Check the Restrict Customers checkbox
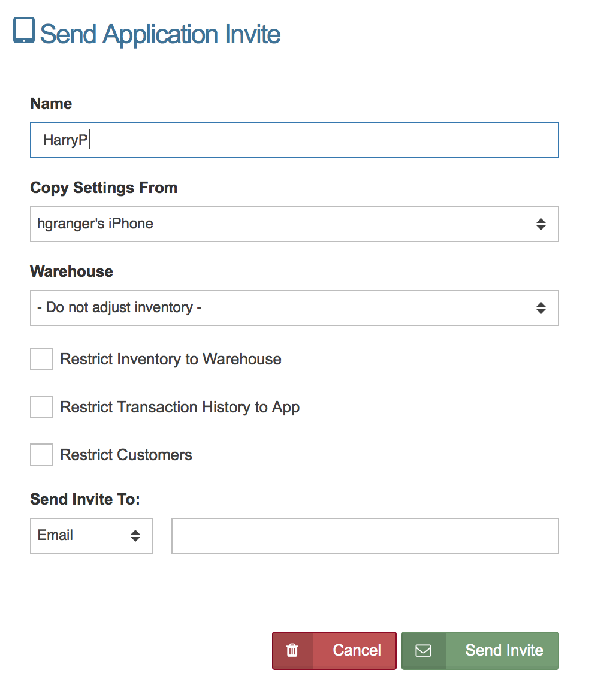 pos(41,455)
